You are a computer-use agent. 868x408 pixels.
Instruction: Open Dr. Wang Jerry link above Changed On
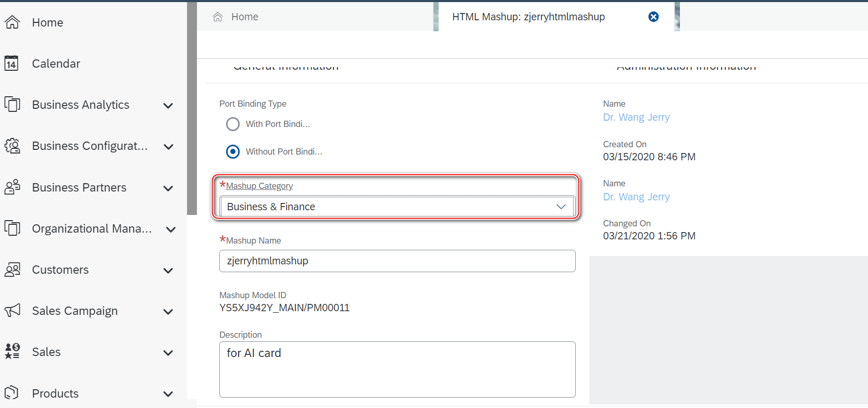point(636,197)
